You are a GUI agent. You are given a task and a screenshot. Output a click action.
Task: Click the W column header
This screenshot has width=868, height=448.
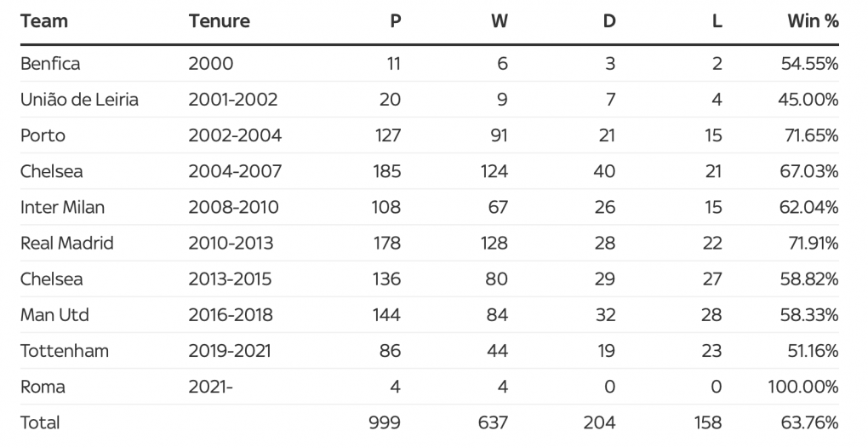tap(500, 21)
